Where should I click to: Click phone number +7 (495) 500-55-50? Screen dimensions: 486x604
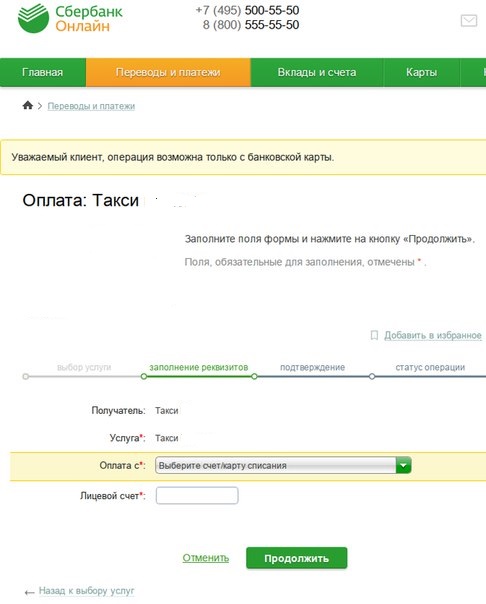[247, 10]
